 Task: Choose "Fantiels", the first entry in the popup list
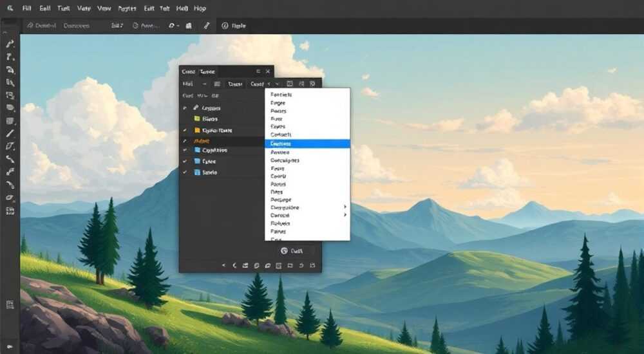point(308,95)
